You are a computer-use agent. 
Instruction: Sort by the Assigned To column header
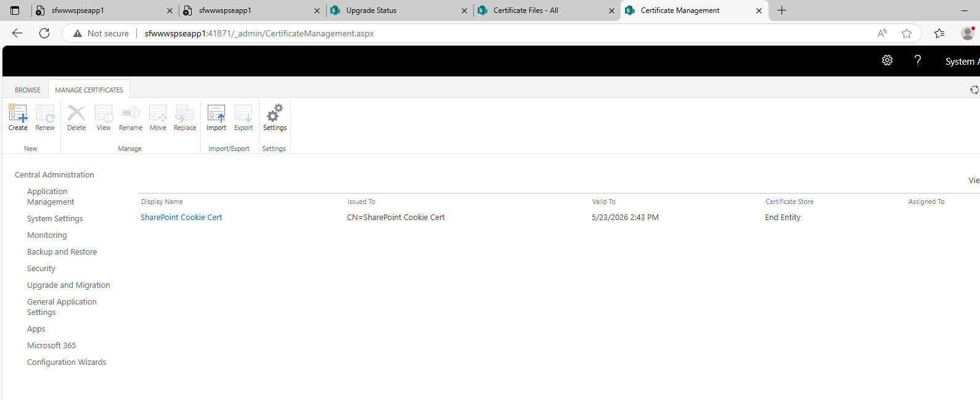(x=926, y=202)
